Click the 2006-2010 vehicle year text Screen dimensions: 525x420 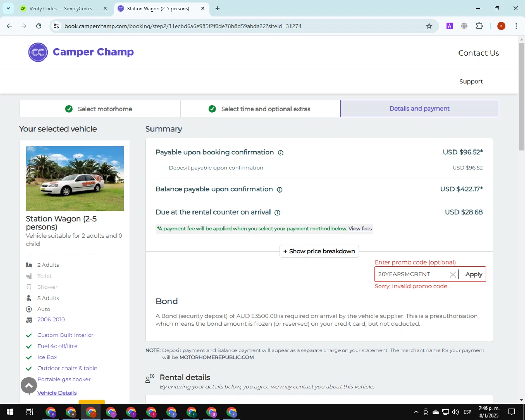tap(51, 320)
